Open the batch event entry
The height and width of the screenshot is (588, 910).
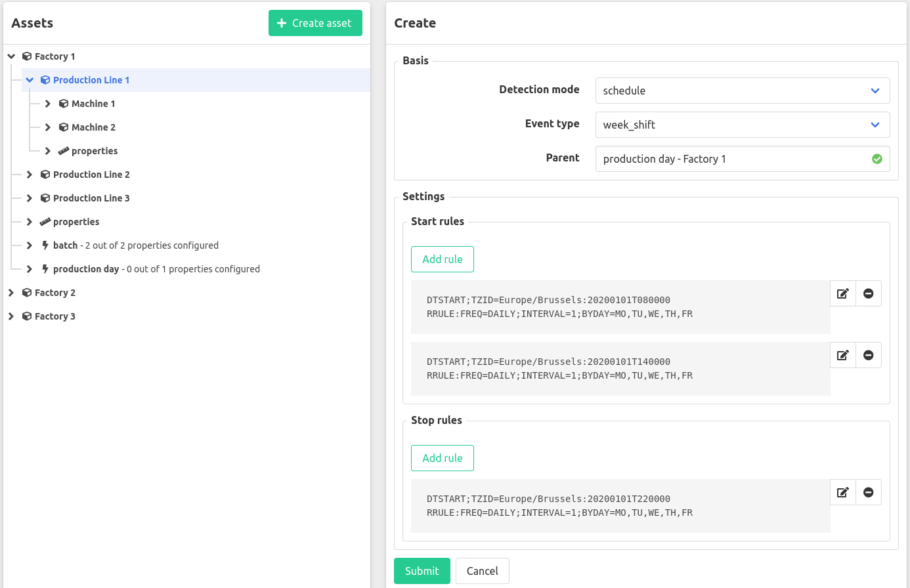pyautogui.click(x=136, y=245)
